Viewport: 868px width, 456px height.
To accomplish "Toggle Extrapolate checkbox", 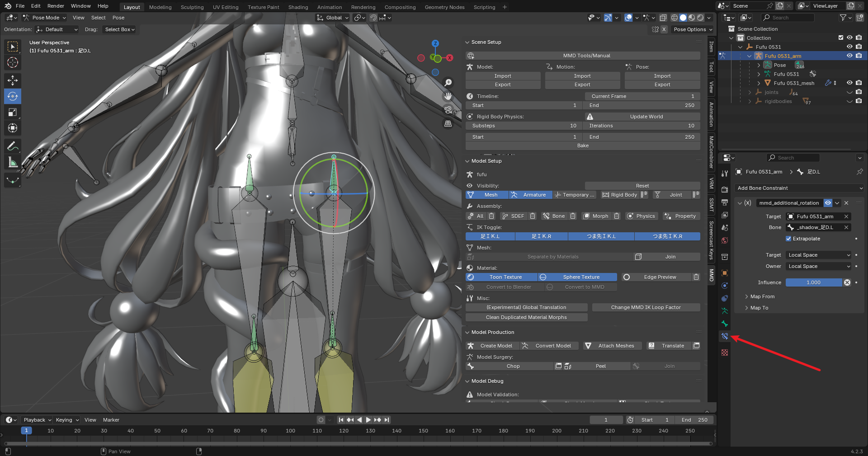I will 788,239.
